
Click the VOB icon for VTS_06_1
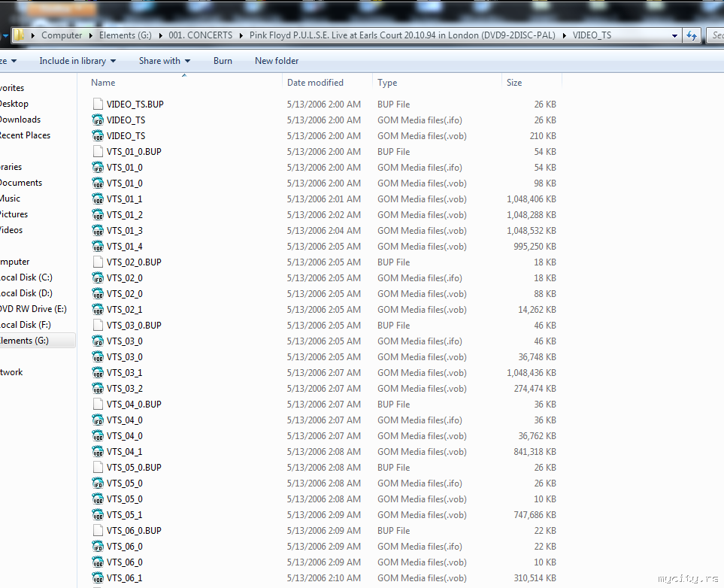tap(98, 577)
